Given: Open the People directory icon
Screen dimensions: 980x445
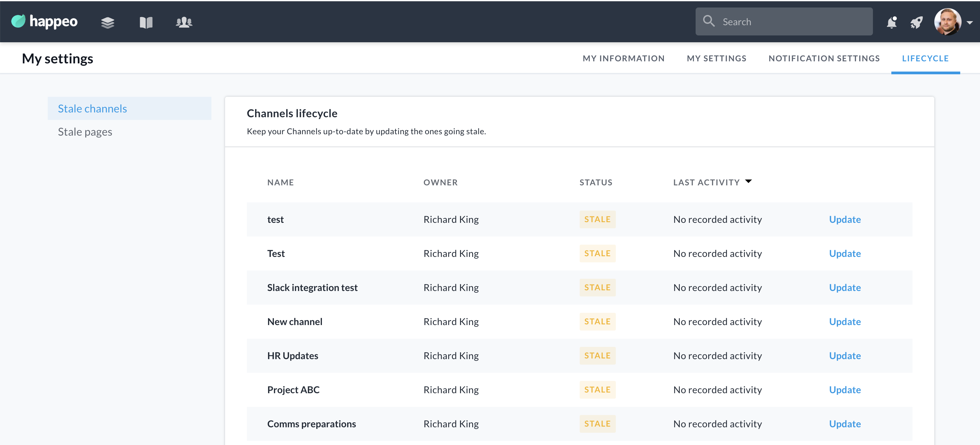Looking at the screenshot, I should pyautogui.click(x=184, y=22).
